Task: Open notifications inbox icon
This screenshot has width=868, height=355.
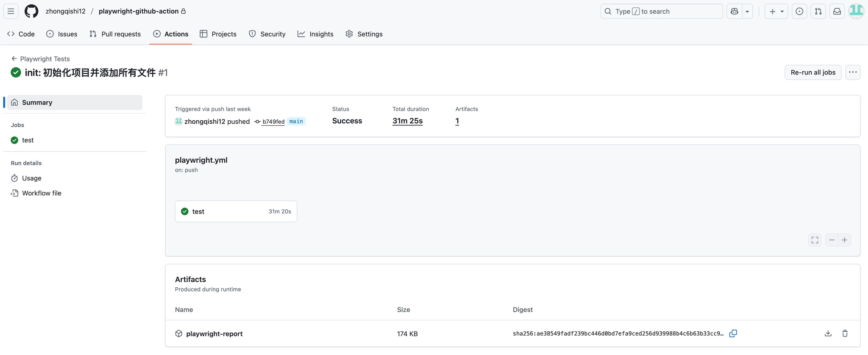Action: tap(837, 11)
